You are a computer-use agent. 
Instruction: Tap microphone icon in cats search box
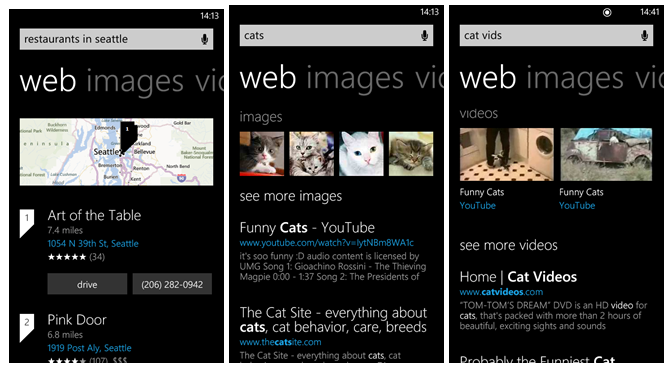click(x=425, y=36)
